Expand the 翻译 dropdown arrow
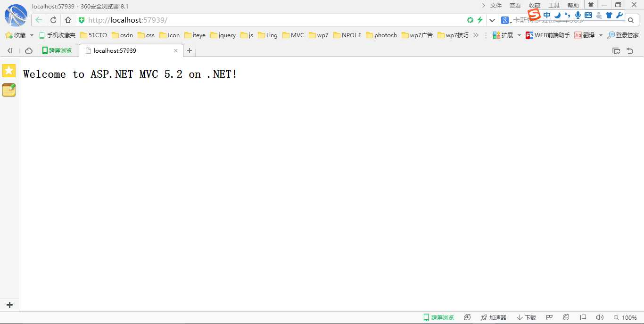 601,35
